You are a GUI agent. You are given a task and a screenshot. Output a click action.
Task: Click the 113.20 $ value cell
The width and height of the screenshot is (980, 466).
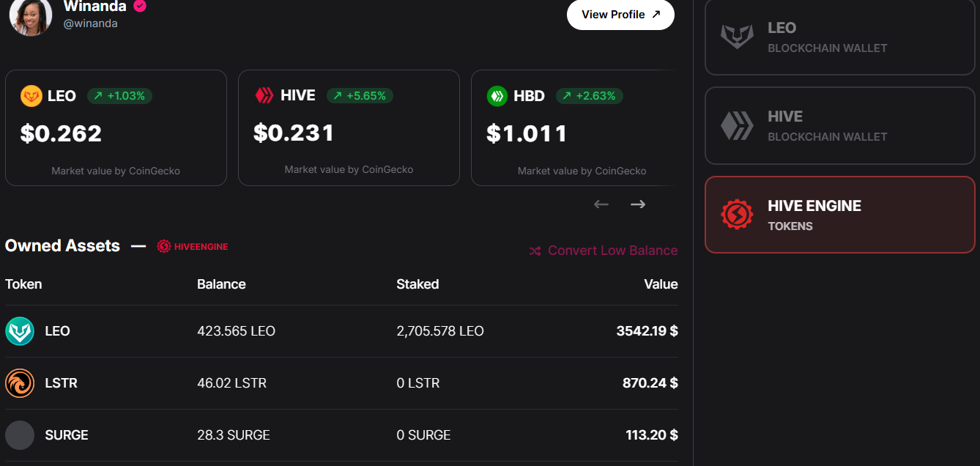(651, 435)
